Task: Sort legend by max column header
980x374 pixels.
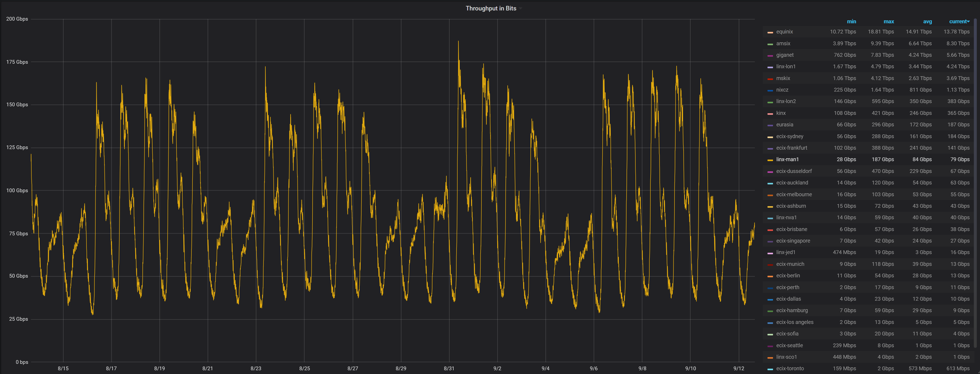Action: coord(888,22)
